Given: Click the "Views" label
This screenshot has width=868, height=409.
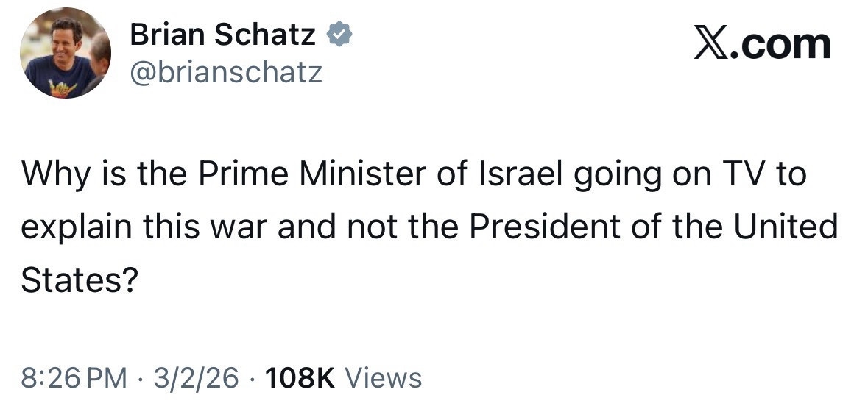Looking at the screenshot, I should tap(383, 378).
